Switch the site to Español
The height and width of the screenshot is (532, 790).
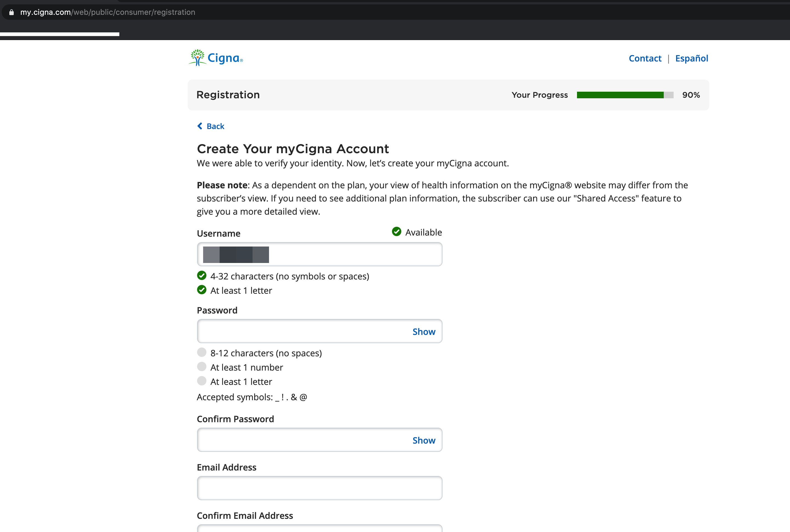pyautogui.click(x=692, y=58)
